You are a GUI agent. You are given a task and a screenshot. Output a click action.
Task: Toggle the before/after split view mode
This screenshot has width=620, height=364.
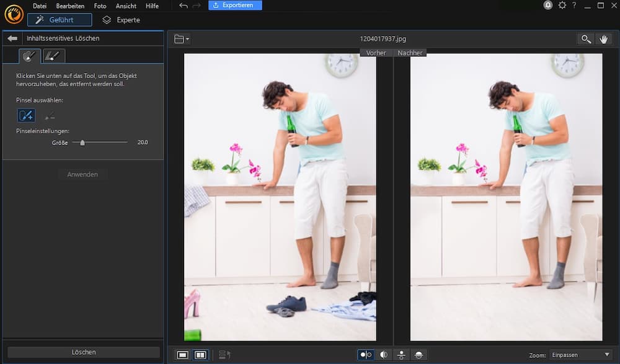tap(384, 353)
